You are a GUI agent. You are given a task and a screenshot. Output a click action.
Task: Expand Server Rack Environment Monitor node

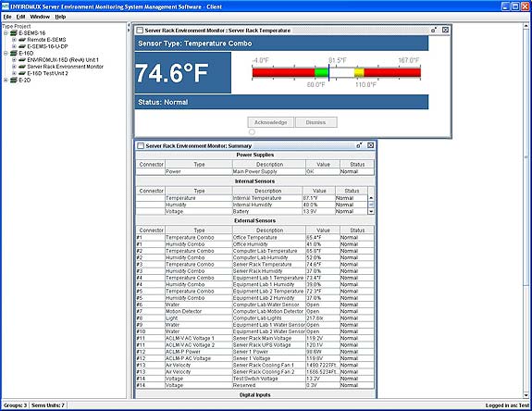click(x=14, y=67)
